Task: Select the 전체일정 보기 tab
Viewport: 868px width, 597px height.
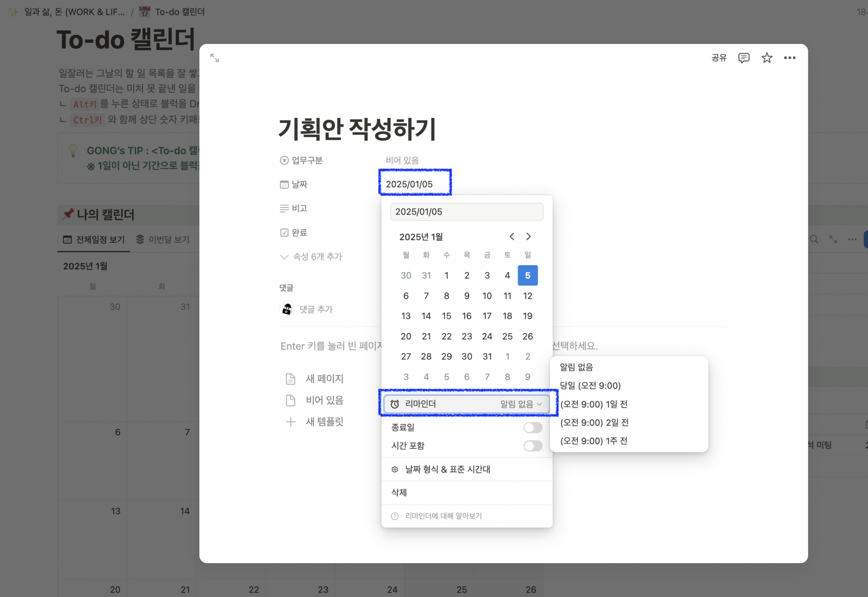Action: point(94,240)
